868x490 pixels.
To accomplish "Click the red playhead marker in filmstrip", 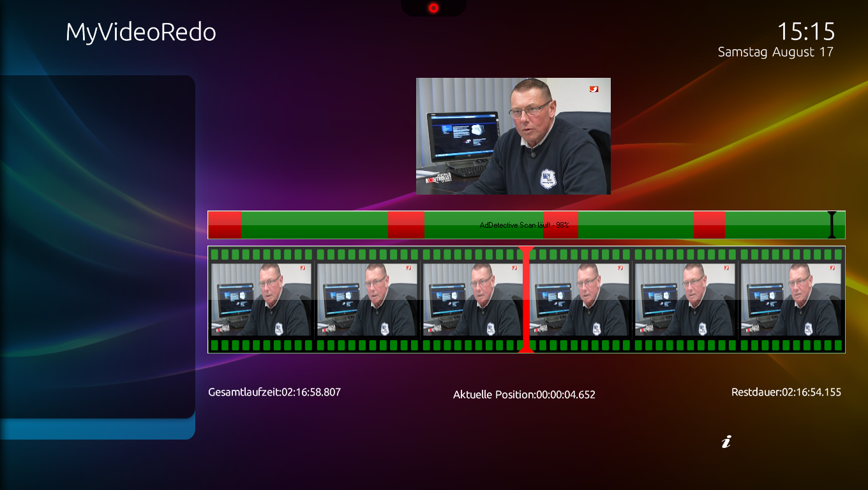I will [x=526, y=299].
